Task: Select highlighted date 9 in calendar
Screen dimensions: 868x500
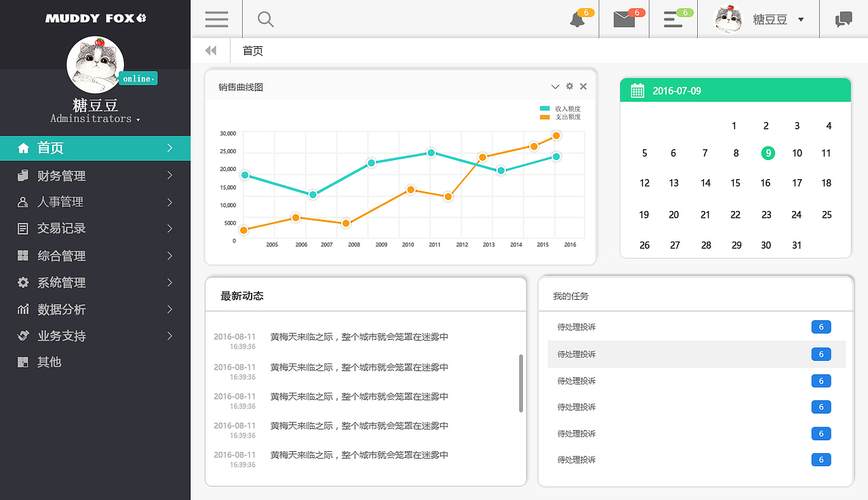Action: (x=768, y=153)
